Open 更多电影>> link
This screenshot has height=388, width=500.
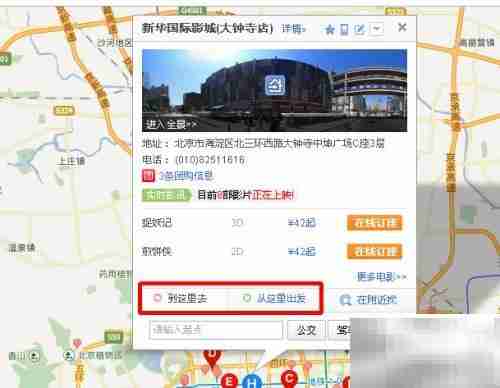(382, 276)
